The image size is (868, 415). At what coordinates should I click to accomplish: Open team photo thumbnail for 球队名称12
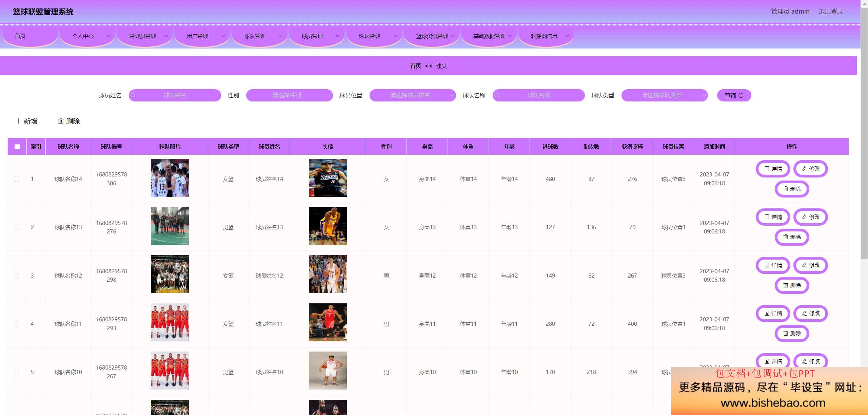(x=170, y=274)
